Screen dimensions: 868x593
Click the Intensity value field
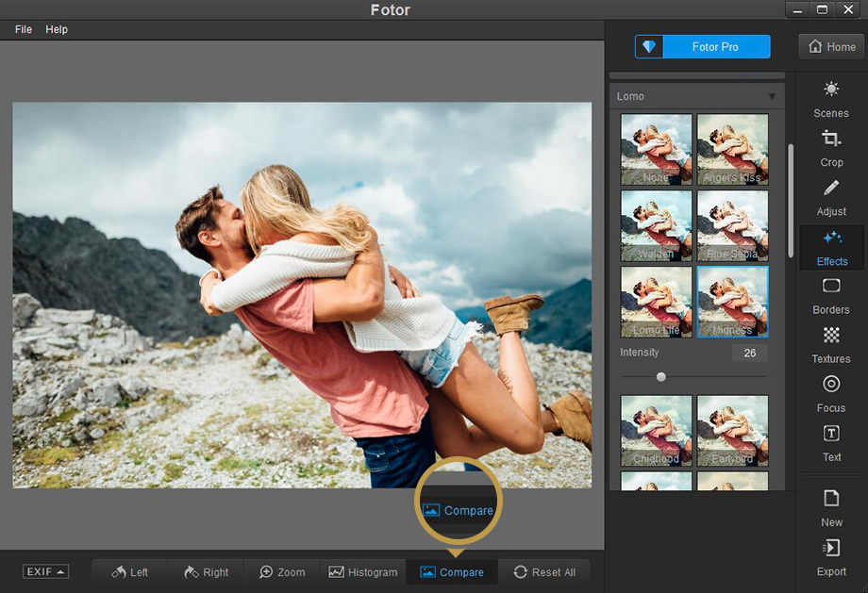(749, 354)
